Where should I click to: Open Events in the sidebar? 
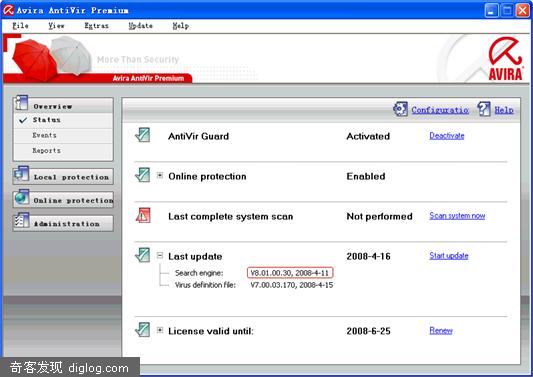pos(44,135)
